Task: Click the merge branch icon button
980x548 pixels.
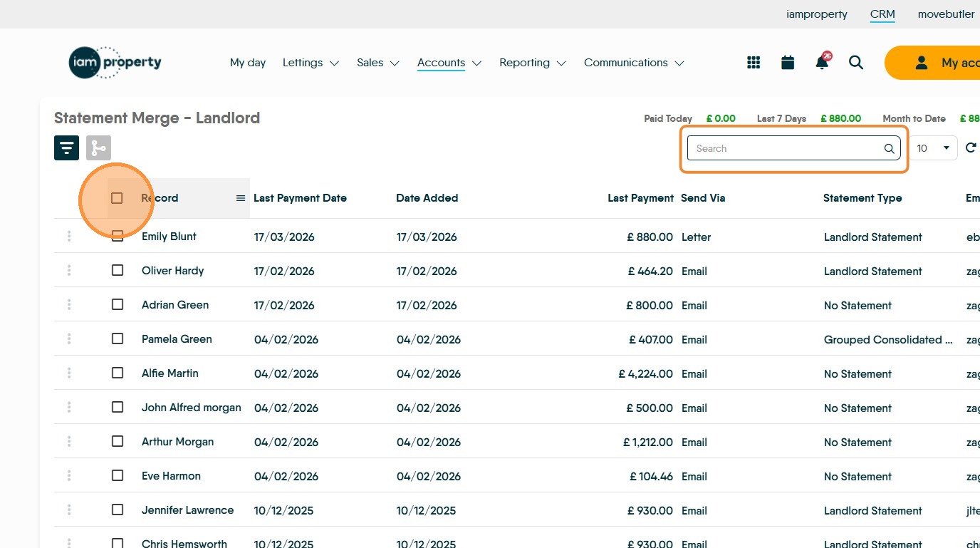Action: click(98, 148)
